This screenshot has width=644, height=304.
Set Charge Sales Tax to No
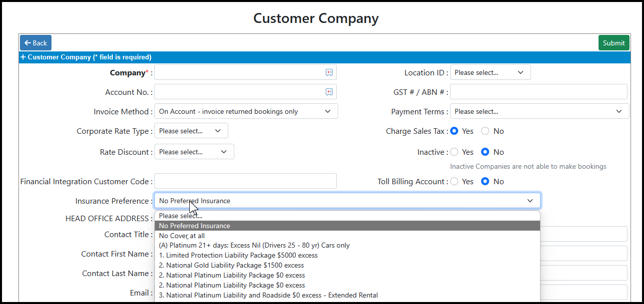click(485, 131)
